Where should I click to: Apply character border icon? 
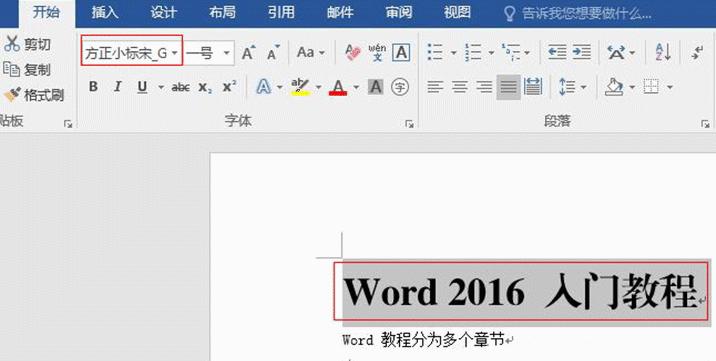click(x=401, y=53)
